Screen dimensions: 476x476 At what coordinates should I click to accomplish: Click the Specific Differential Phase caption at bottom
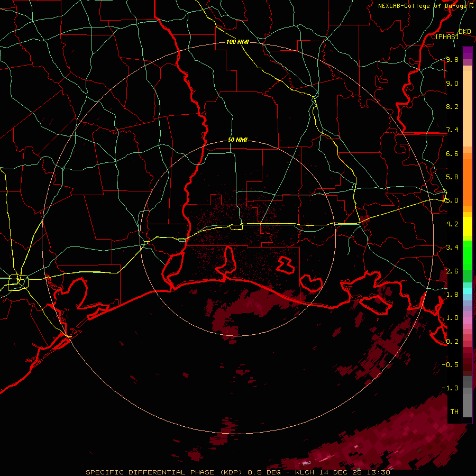tap(237, 472)
